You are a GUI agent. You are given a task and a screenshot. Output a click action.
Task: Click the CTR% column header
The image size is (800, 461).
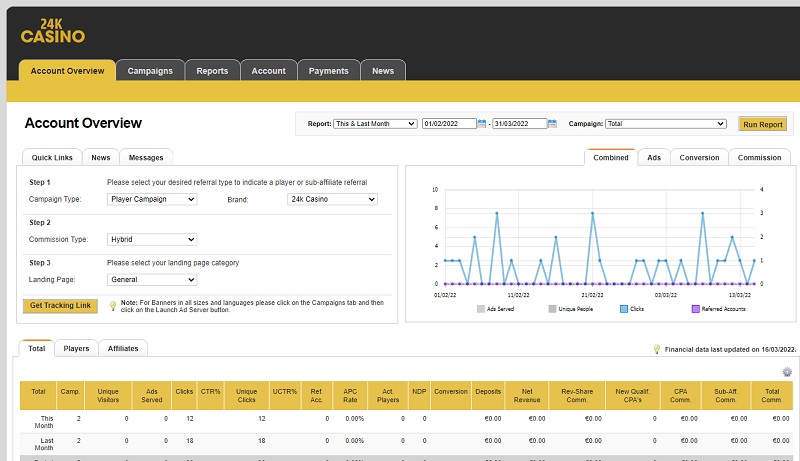pyautogui.click(x=210, y=396)
